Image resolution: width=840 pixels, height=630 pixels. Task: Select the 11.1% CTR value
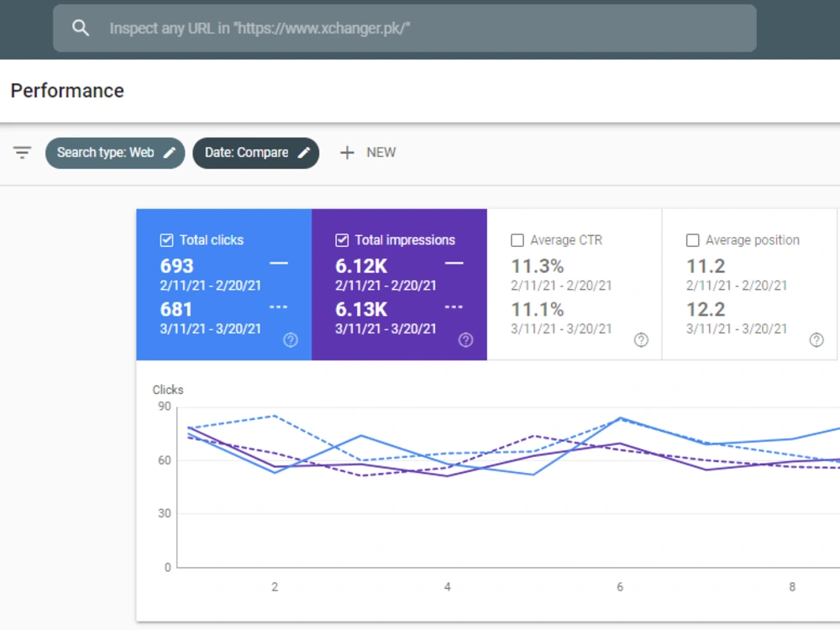(x=538, y=309)
